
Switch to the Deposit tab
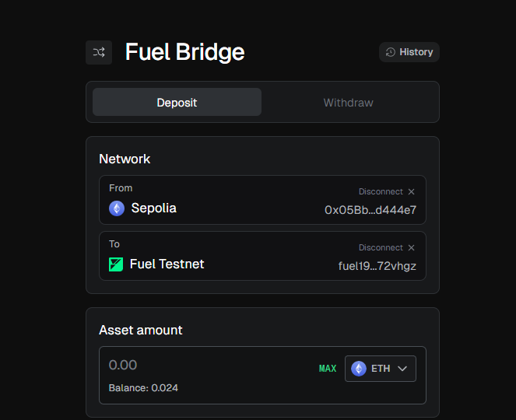pos(177,103)
